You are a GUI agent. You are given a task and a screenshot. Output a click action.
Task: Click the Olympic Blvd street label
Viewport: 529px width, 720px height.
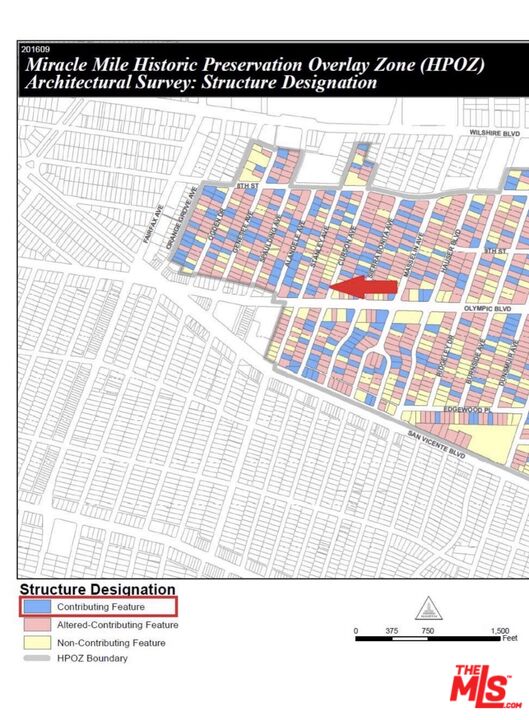pyautogui.click(x=487, y=308)
